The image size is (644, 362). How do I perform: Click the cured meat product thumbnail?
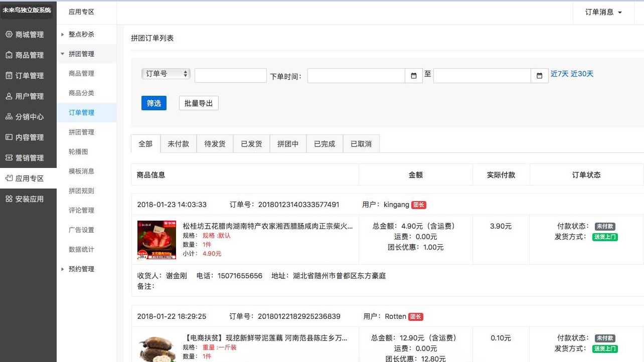[x=156, y=240]
